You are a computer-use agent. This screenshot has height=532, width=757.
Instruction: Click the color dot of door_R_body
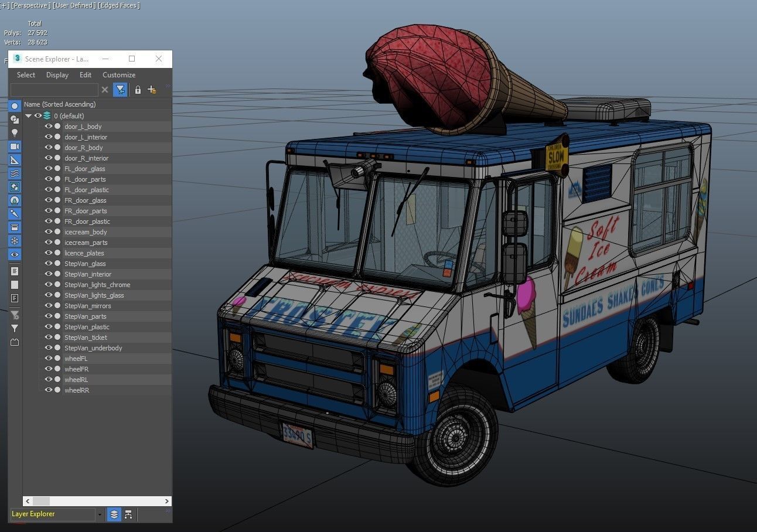tap(57, 148)
